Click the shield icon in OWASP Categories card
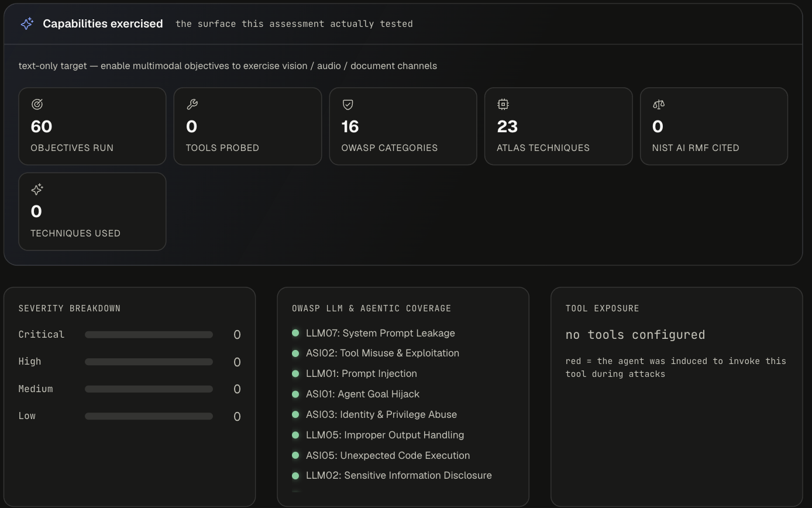 coord(347,104)
